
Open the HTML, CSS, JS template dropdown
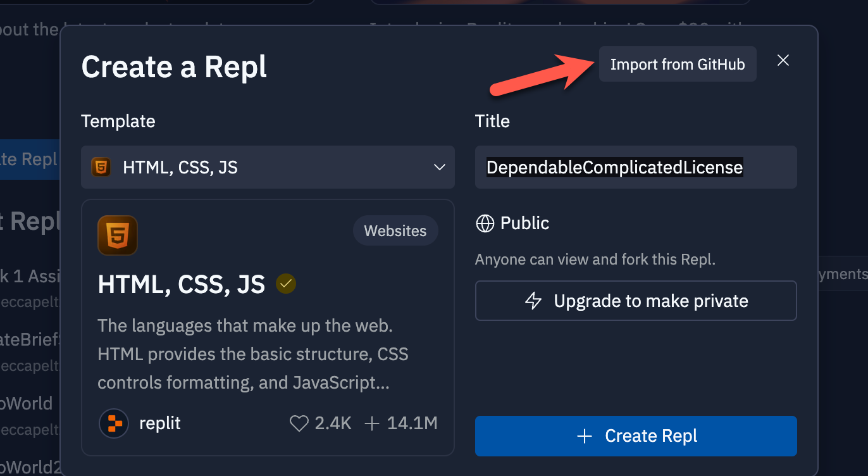tap(268, 167)
